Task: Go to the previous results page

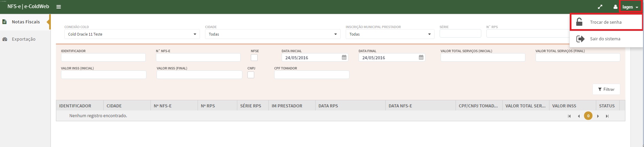Action: click(x=579, y=116)
